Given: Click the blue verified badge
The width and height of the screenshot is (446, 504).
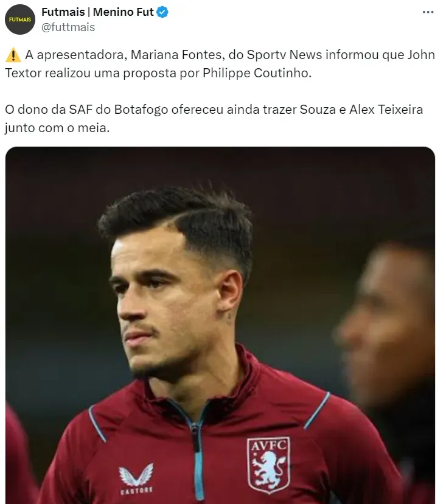Looking at the screenshot, I should coord(162,12).
